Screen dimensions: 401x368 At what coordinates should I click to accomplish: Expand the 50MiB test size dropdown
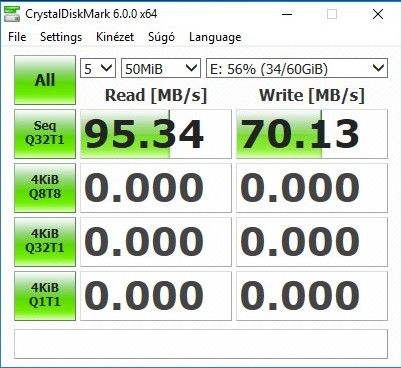tap(161, 68)
